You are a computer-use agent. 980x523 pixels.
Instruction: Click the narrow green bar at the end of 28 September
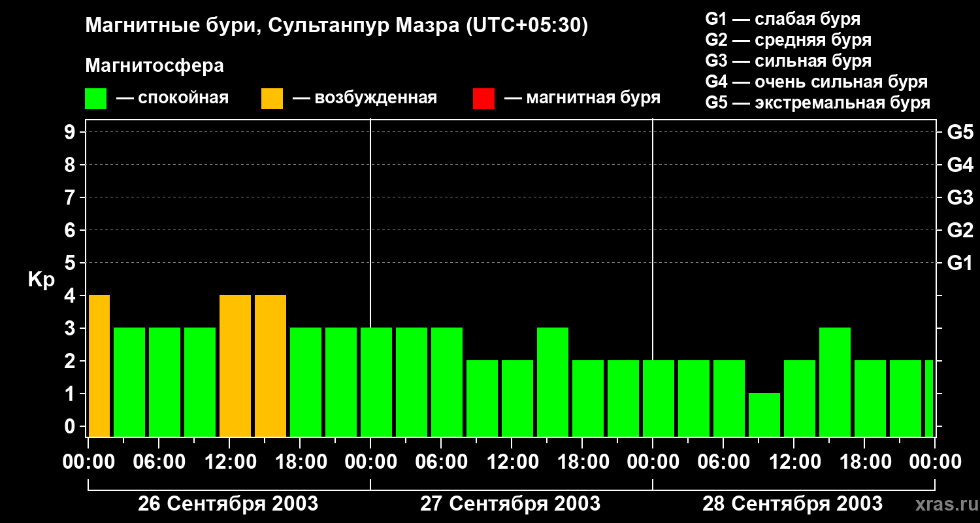tap(929, 398)
